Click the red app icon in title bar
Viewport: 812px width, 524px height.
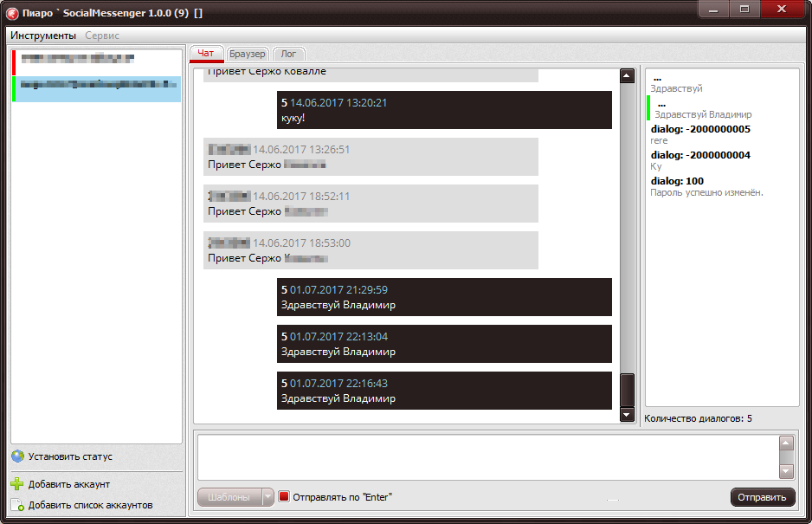(12, 11)
